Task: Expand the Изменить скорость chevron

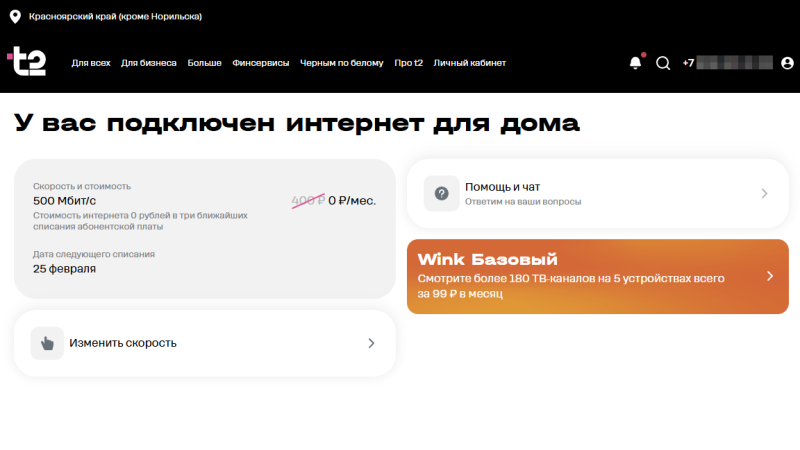Action: (x=371, y=343)
